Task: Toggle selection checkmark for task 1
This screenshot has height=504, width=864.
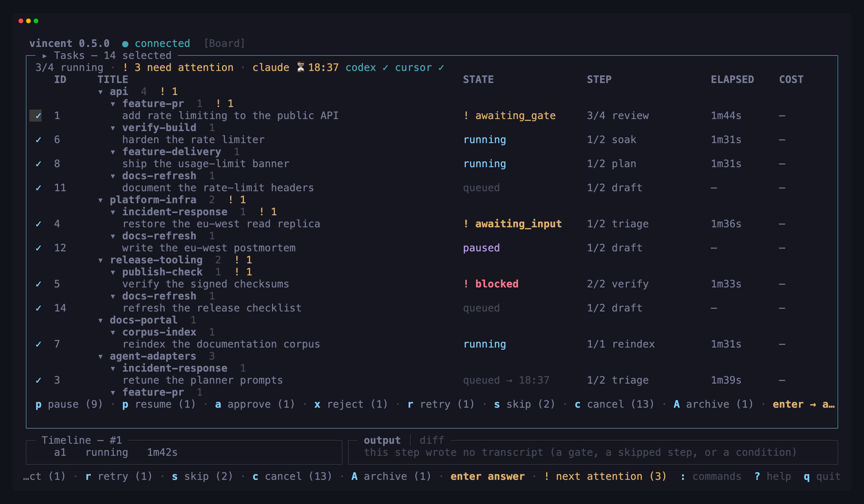Action: (x=38, y=116)
